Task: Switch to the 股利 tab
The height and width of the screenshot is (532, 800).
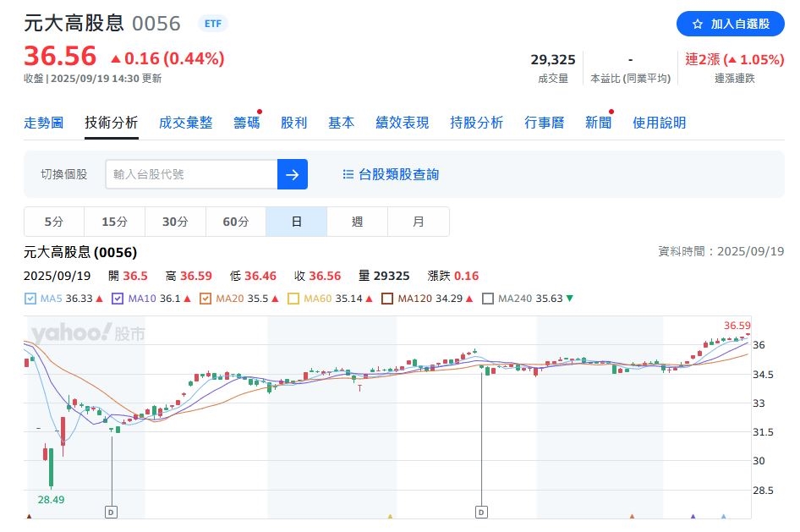Action: [x=293, y=122]
